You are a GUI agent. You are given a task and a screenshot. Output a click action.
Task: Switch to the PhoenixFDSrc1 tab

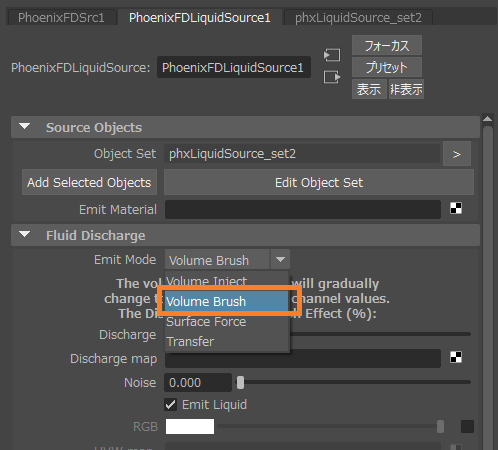(61, 17)
